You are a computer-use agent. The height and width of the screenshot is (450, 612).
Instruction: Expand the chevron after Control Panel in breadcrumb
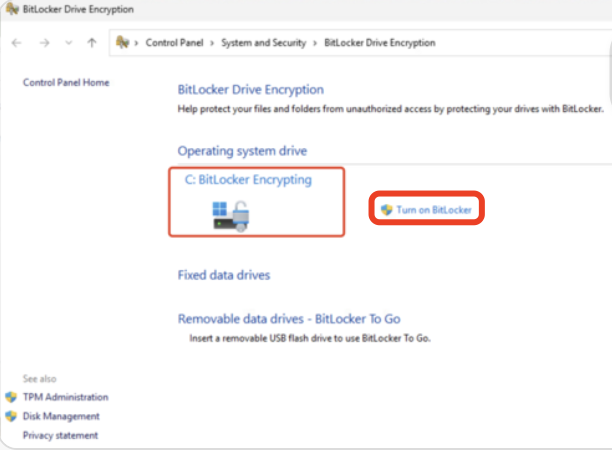(212, 43)
